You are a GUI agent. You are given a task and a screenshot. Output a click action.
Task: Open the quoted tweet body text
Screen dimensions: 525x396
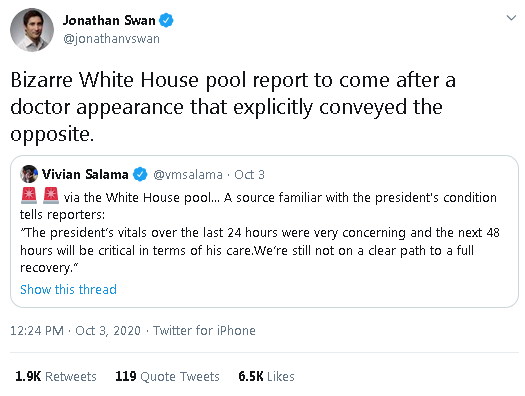(259, 233)
